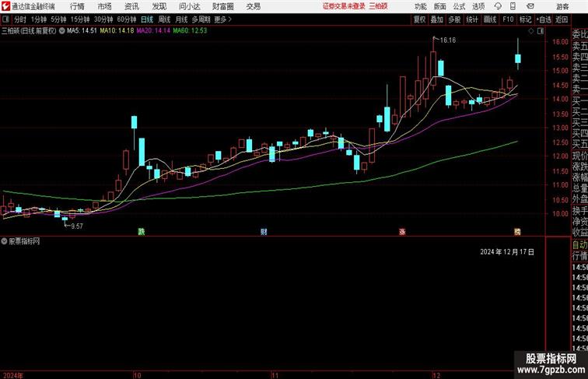Click the 换手 row in side panel
588x379 pixels.
[580, 211]
